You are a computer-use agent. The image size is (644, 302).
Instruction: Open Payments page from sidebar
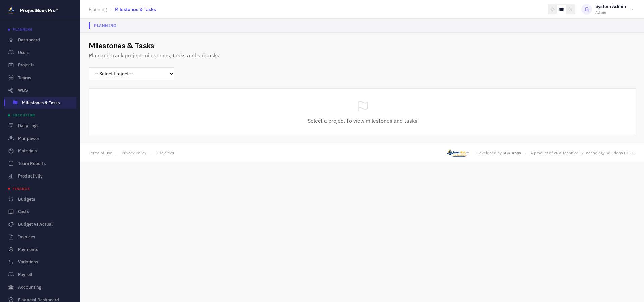40,249
